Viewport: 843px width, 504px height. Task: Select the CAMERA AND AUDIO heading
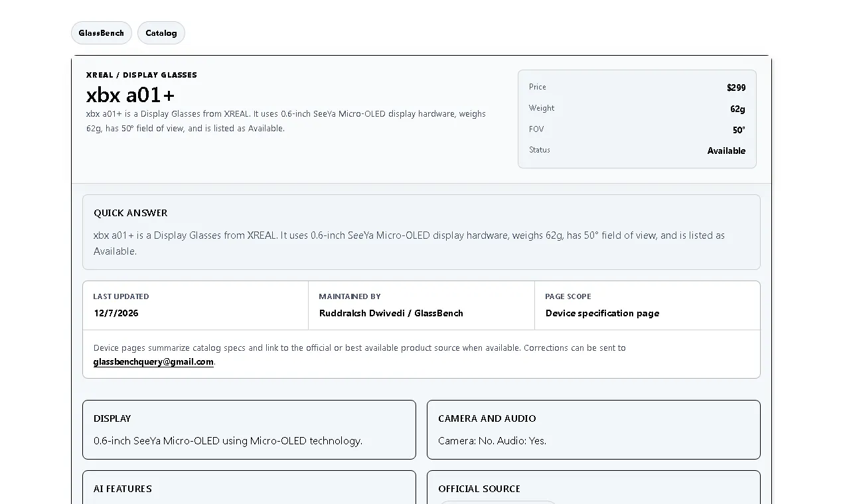coord(487,418)
